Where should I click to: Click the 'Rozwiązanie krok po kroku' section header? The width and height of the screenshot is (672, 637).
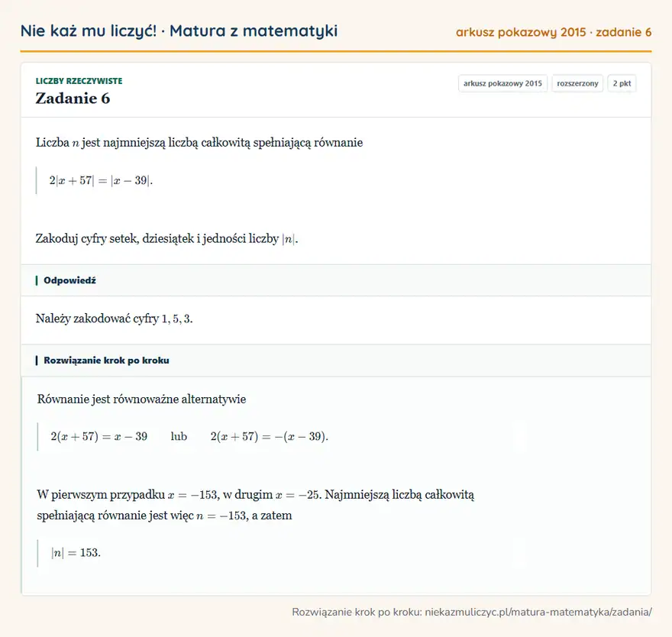106,360
